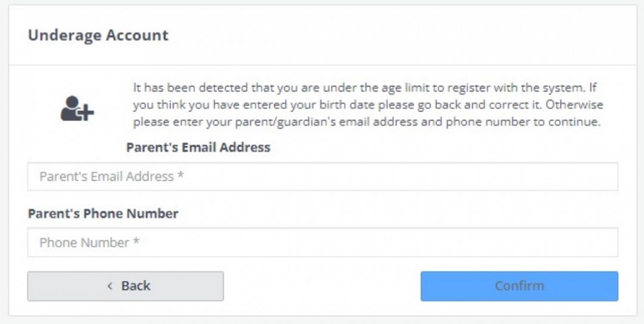Click the bold Parent's Phone Number label
The width and height of the screenshot is (644, 324).
(x=103, y=214)
